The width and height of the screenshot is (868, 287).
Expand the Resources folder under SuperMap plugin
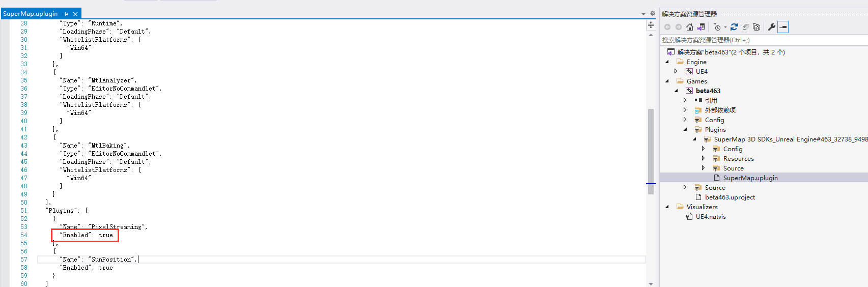[703, 158]
